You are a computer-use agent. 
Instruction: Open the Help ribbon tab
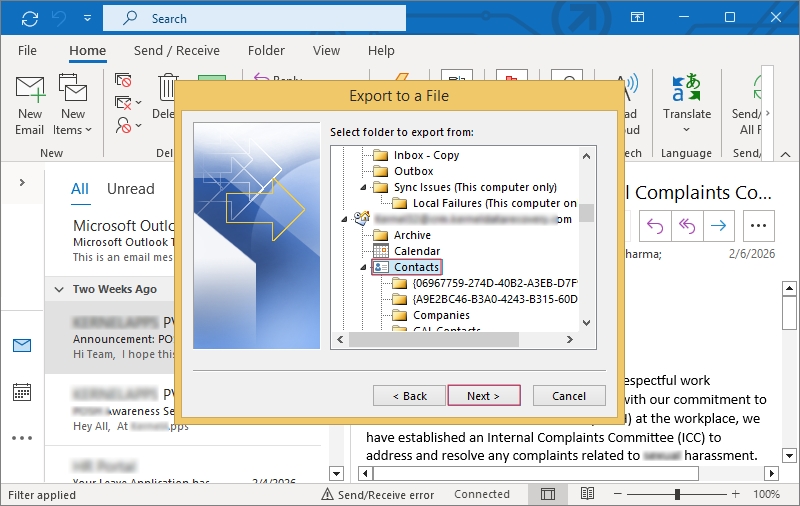click(381, 50)
